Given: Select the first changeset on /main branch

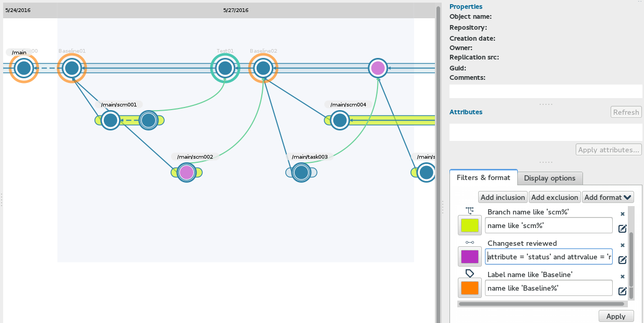Looking at the screenshot, I should click(x=23, y=68).
